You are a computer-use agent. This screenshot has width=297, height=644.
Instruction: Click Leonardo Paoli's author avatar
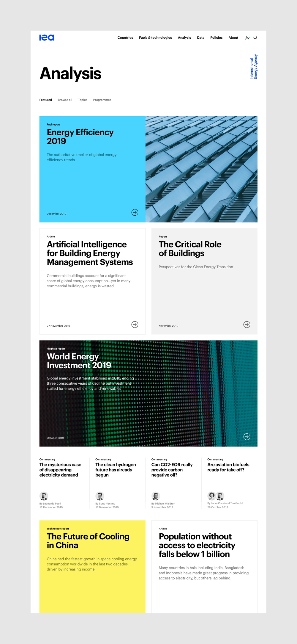(44, 496)
